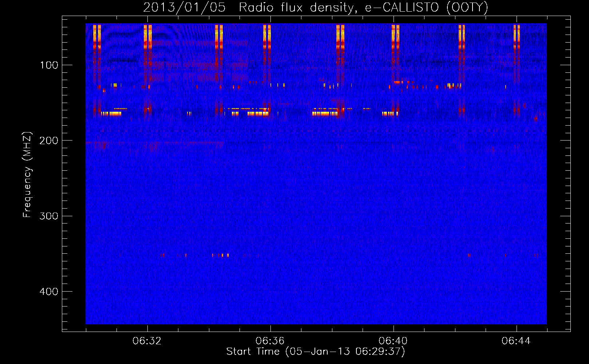Select the 200 frequency tick label

click(x=49, y=141)
